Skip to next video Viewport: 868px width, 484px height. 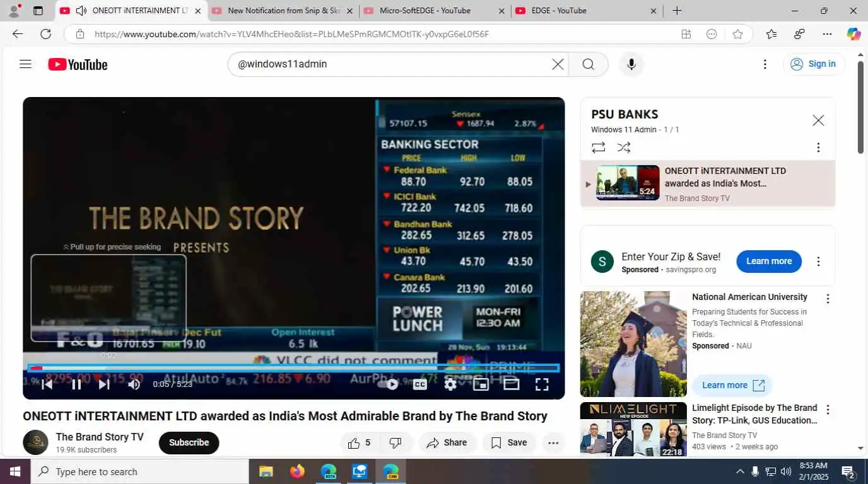104,384
